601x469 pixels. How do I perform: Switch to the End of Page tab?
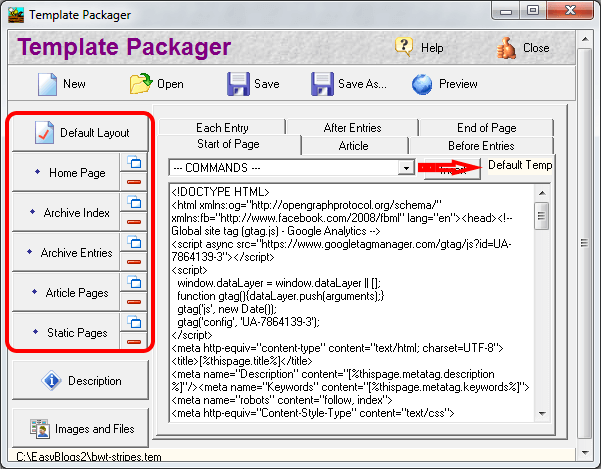click(486, 127)
